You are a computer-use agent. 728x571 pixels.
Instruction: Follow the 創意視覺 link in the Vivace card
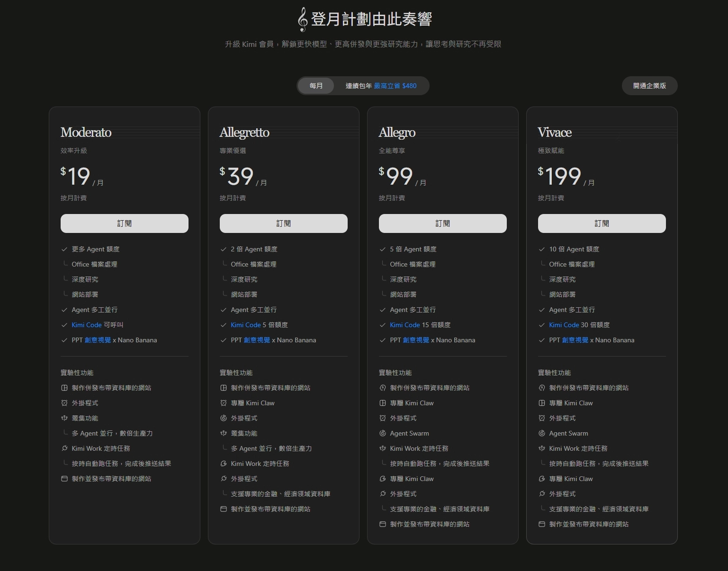click(575, 340)
